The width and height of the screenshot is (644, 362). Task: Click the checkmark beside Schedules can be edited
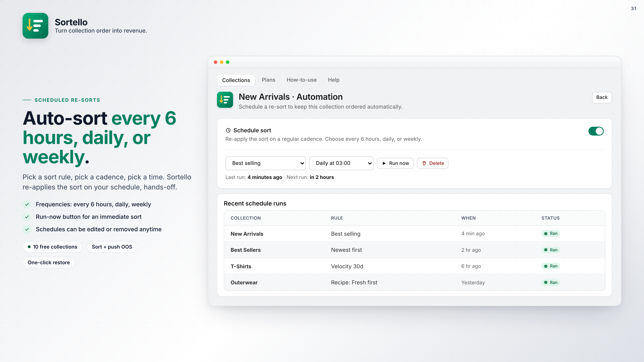point(27,229)
